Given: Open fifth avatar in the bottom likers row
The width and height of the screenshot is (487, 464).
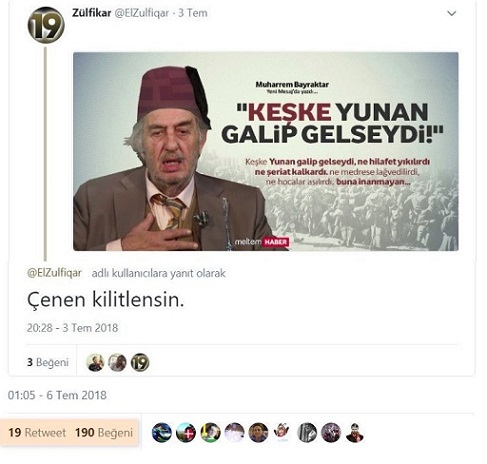Looking at the screenshot, I should click(258, 433).
